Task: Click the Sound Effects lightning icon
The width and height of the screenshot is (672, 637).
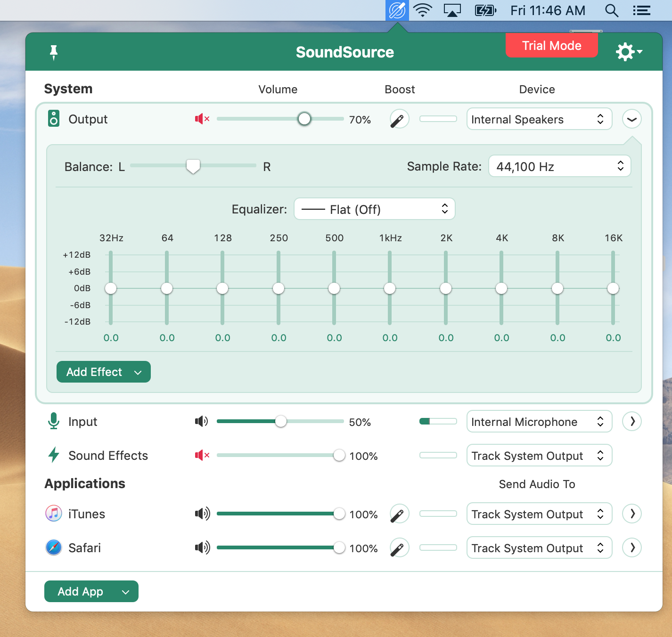Action: pyautogui.click(x=54, y=455)
